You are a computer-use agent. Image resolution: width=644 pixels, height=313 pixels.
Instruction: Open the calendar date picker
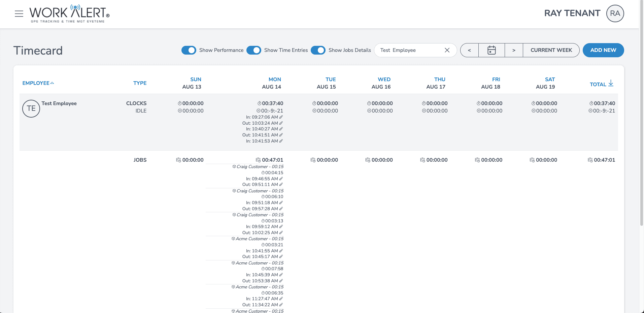[x=492, y=50]
